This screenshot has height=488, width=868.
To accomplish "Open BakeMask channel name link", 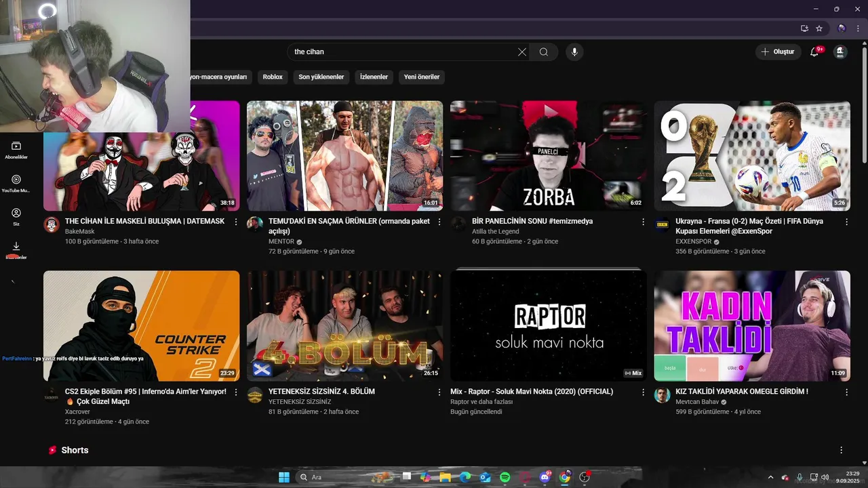I will pyautogui.click(x=80, y=231).
